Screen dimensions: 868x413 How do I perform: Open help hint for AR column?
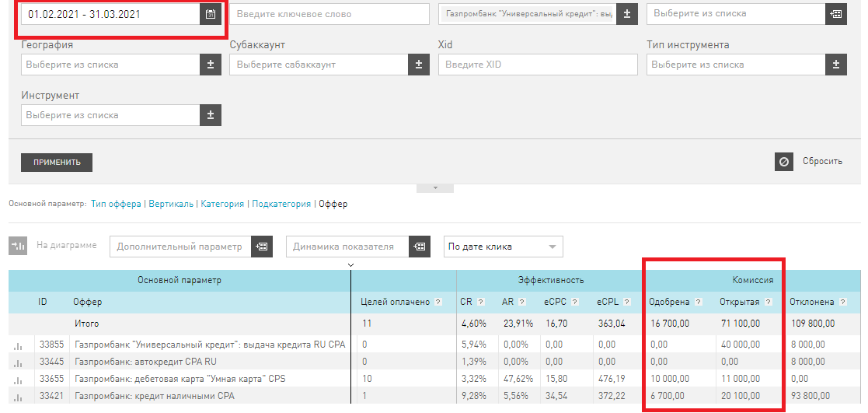coord(521,302)
